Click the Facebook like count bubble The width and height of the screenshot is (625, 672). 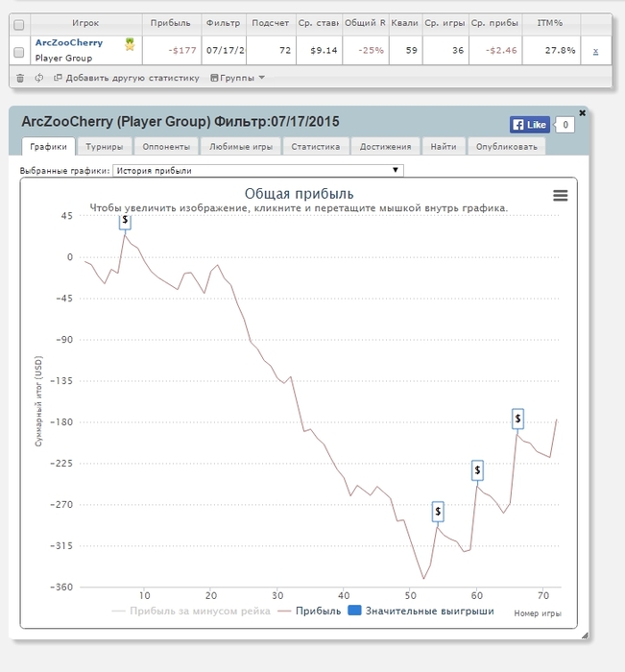click(565, 125)
